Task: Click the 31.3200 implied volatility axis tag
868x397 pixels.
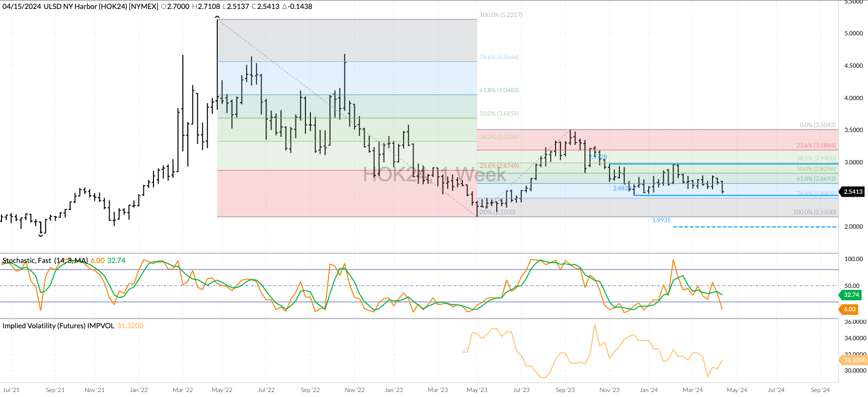Action: click(x=854, y=360)
